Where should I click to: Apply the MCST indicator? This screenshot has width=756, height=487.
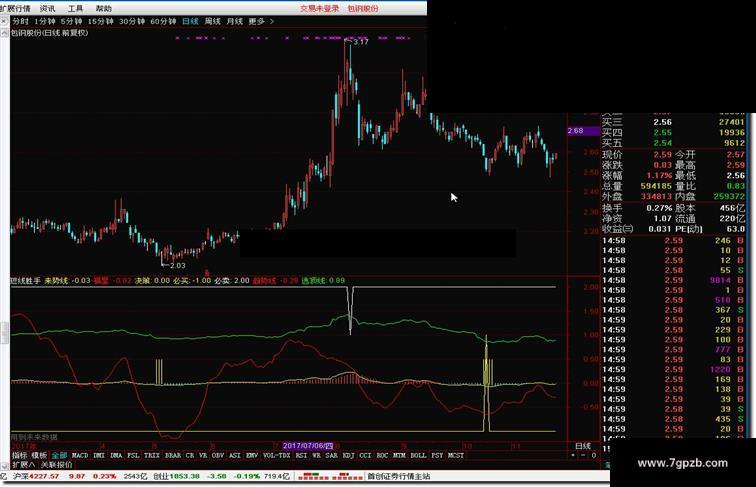click(456, 455)
